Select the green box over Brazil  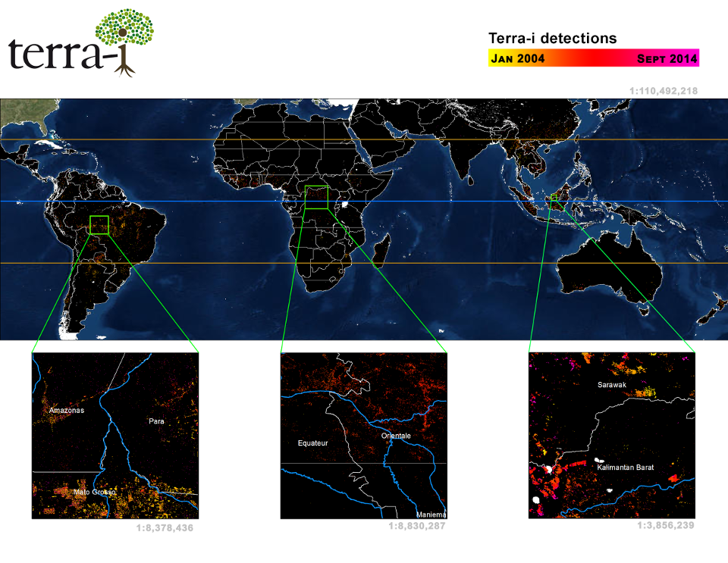(99, 224)
